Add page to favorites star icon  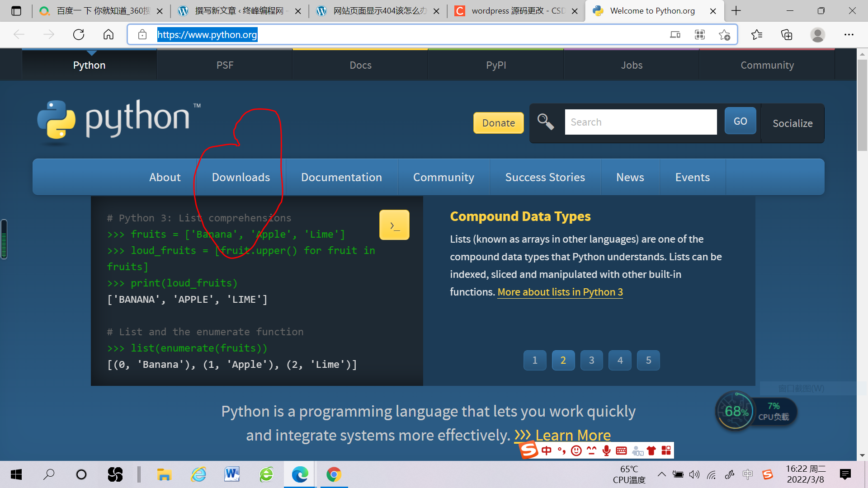(724, 35)
